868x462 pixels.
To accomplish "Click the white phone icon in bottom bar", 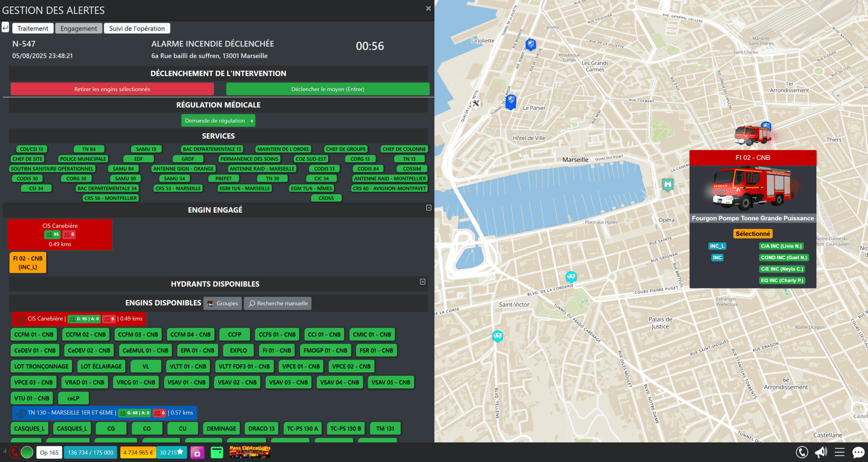I will pyautogui.click(x=802, y=452).
